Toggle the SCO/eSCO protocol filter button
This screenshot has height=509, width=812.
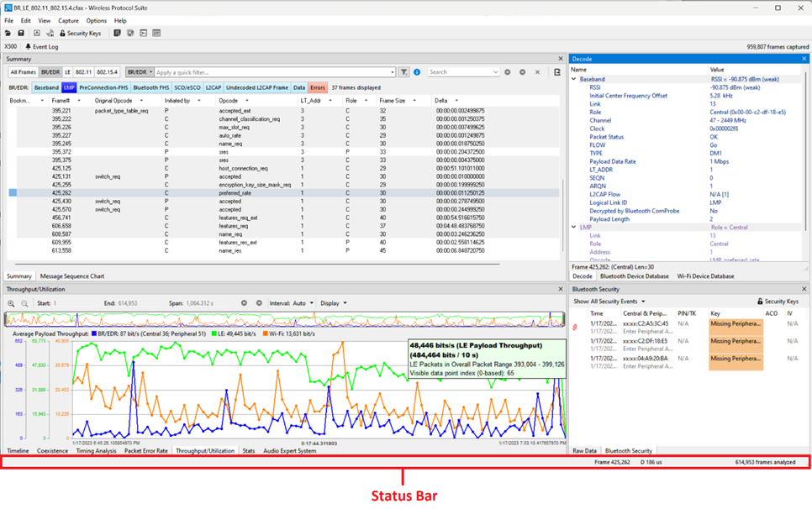[x=187, y=88]
